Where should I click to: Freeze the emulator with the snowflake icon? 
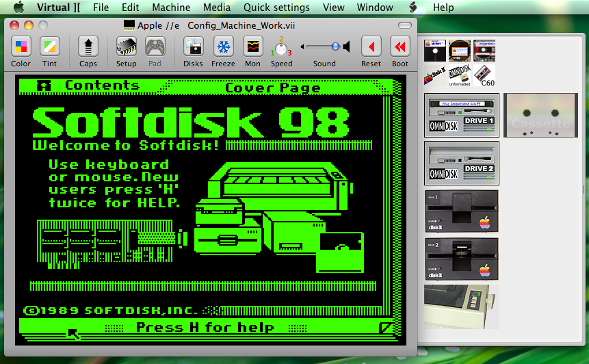[223, 47]
